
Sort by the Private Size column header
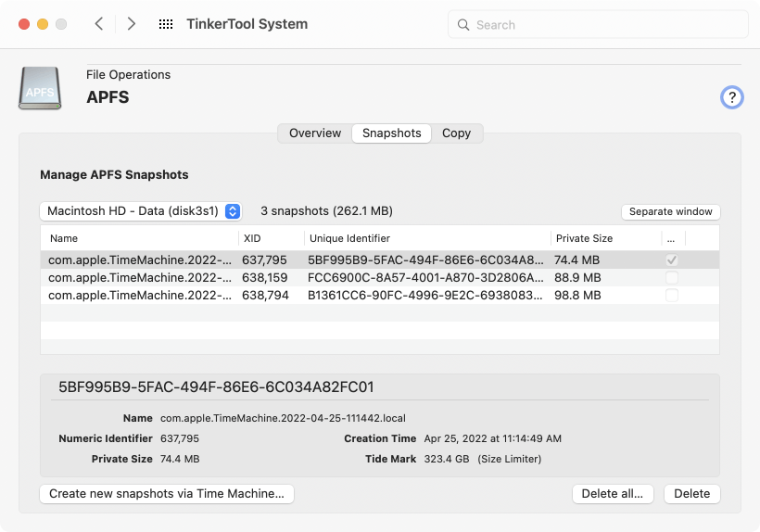click(x=606, y=238)
